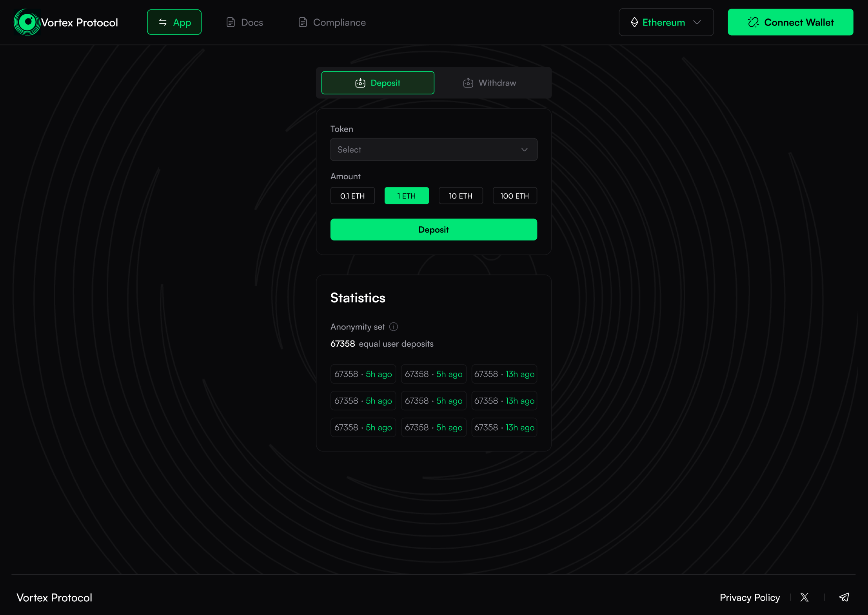Open the Privacy Policy link

(750, 597)
